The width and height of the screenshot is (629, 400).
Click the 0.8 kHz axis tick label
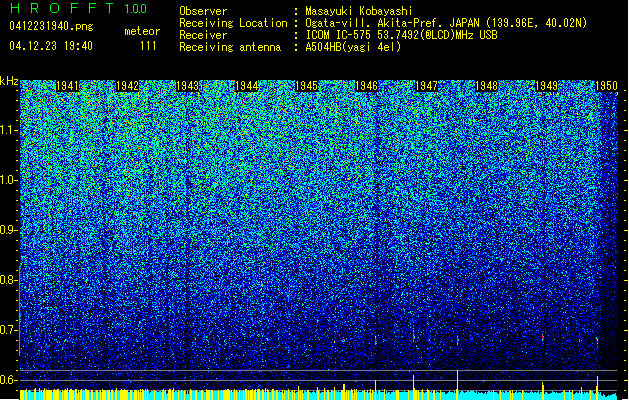point(8,280)
